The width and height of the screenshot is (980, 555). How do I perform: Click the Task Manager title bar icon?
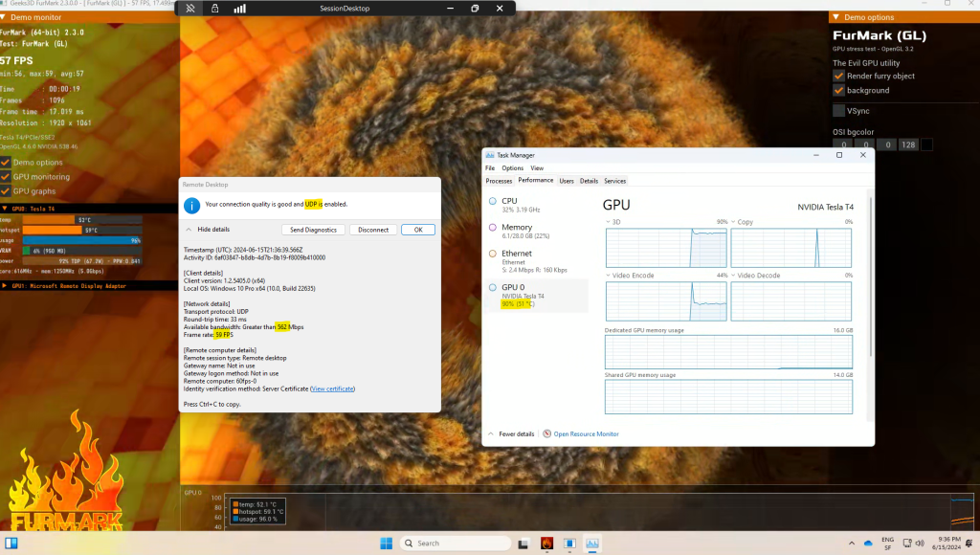pos(490,155)
